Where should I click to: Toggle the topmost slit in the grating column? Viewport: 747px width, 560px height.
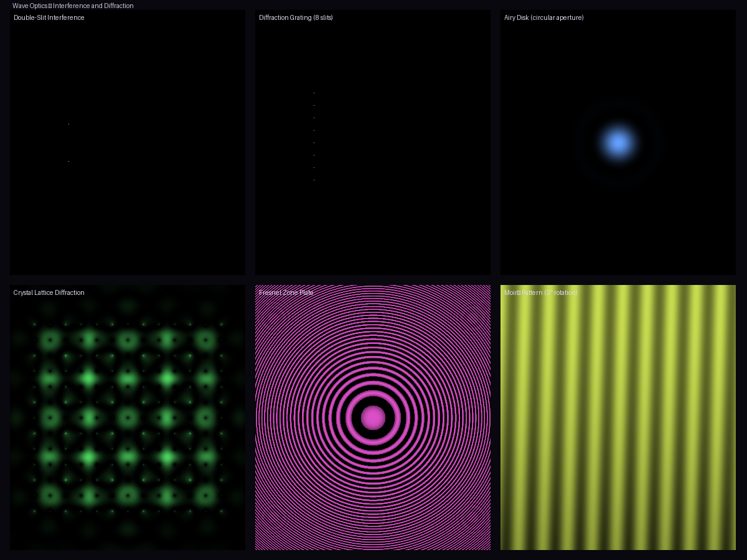coord(314,92)
